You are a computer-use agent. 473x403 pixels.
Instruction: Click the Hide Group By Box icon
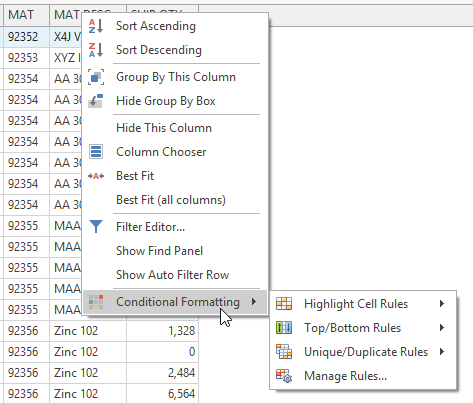coord(96,101)
